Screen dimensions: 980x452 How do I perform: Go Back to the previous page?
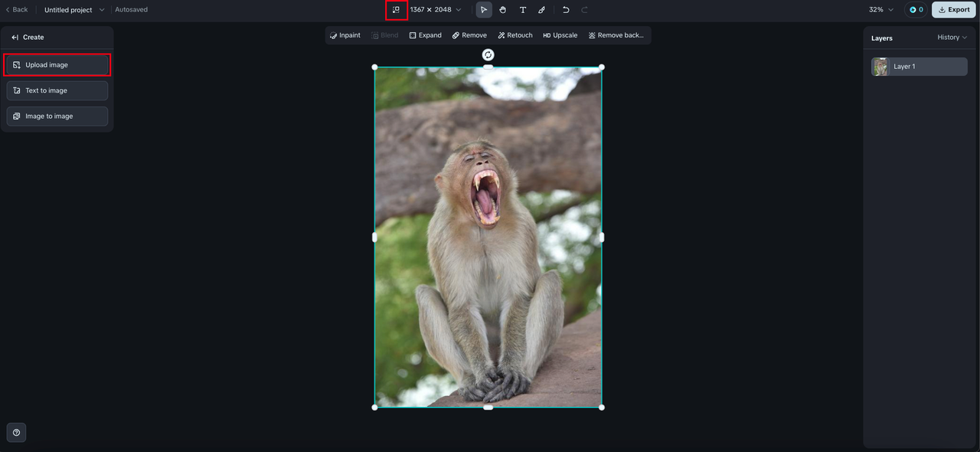click(16, 10)
